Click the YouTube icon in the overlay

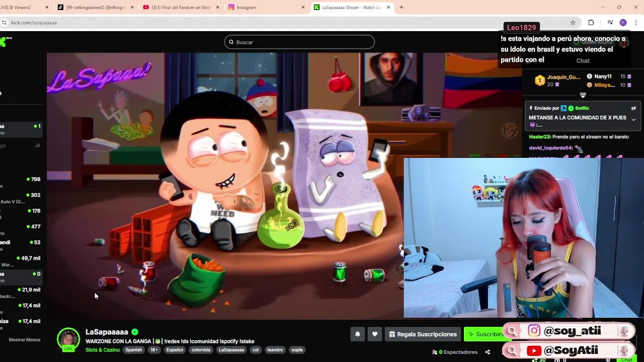coord(534,350)
